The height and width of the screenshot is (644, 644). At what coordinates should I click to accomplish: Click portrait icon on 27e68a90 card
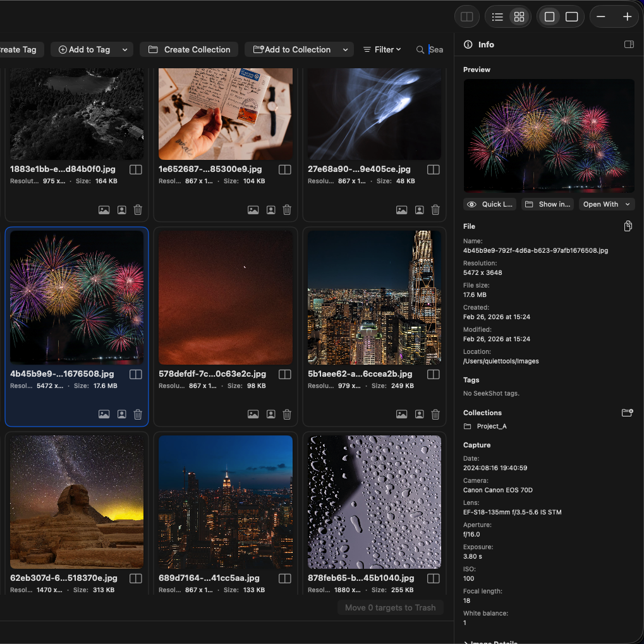pos(420,210)
